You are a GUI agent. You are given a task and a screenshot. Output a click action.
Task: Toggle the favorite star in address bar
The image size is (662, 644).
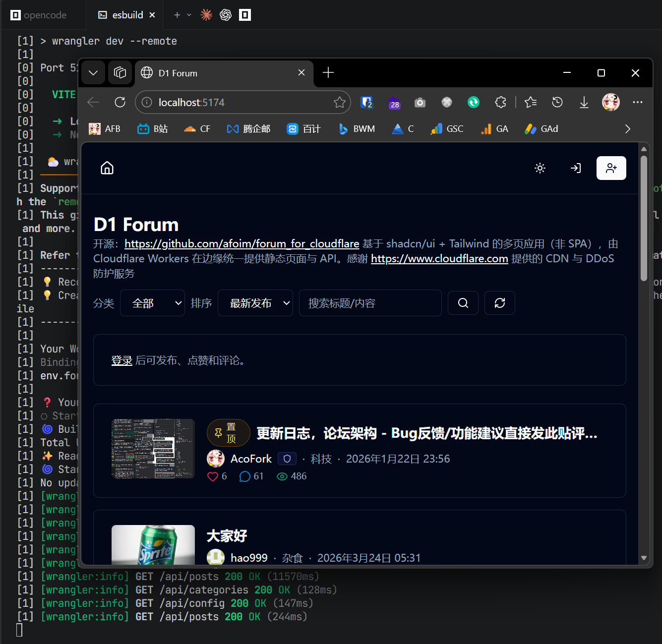pos(340,103)
